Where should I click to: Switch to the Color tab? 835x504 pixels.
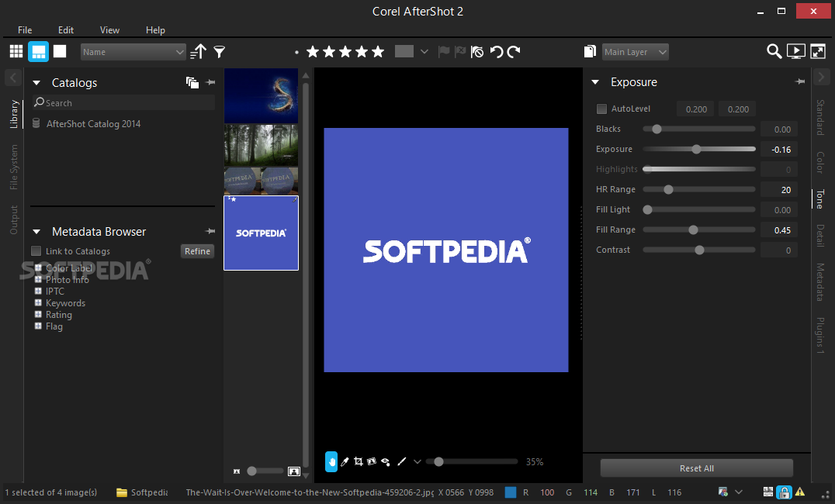(820, 162)
